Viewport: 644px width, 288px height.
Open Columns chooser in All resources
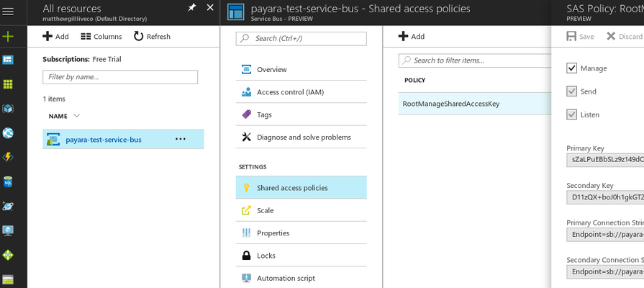101,37
